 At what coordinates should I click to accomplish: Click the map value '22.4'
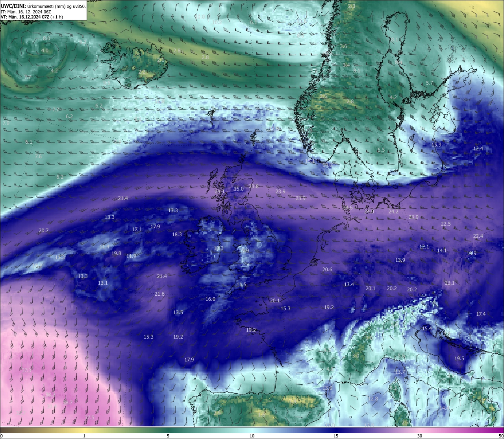478,236
